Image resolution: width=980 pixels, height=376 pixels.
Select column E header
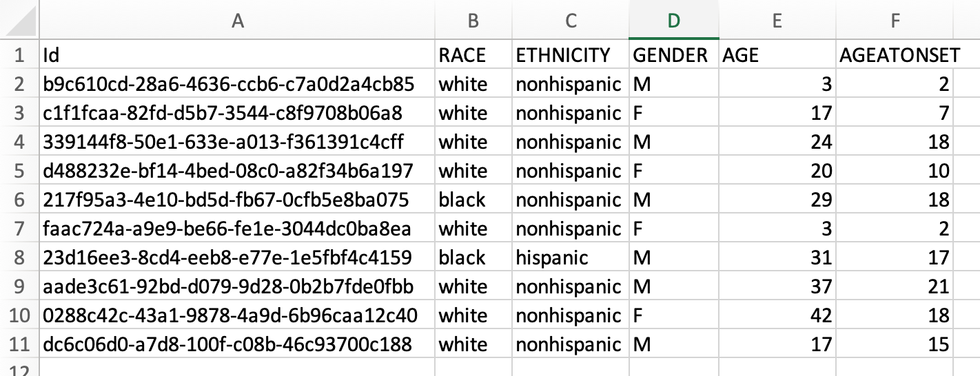pos(777,21)
